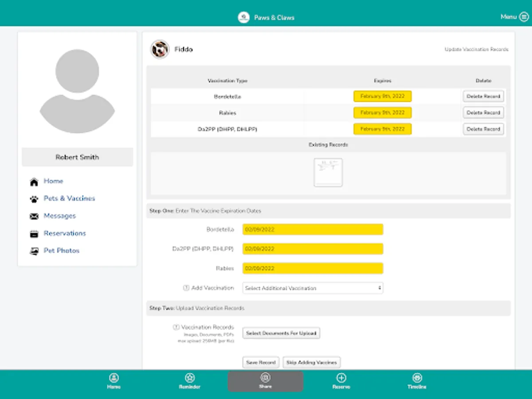
Task: Click the Bordetella February 9th, 2022 expiry badge
Action: click(x=383, y=96)
